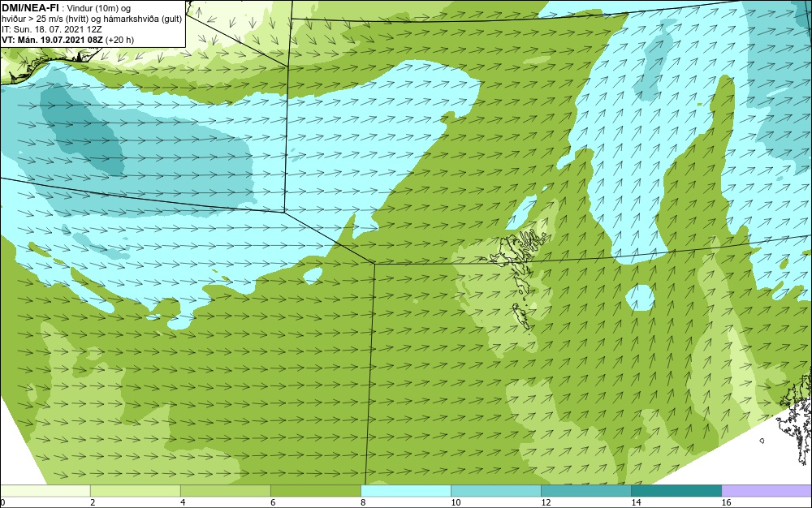Click the "hámarkshviða (gult)" text in the header
Viewport: 812px width, 508px height.
tap(144, 19)
